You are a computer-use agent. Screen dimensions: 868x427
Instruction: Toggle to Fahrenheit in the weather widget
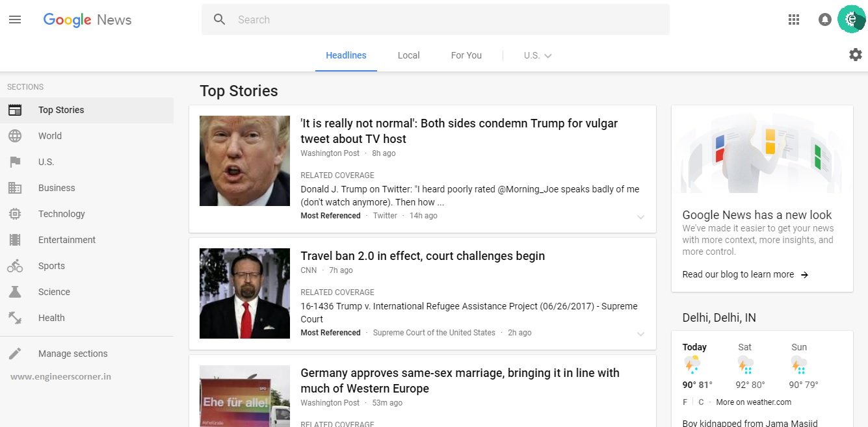[x=684, y=402]
